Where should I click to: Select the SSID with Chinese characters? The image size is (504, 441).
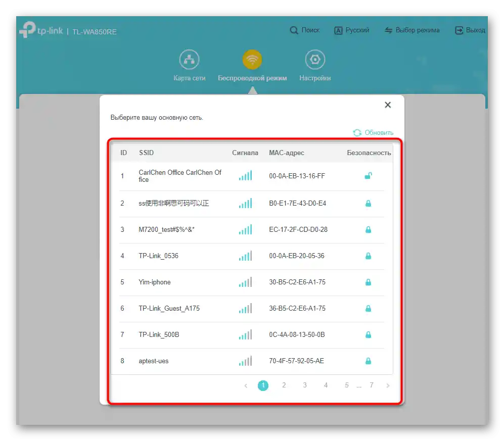[173, 203]
